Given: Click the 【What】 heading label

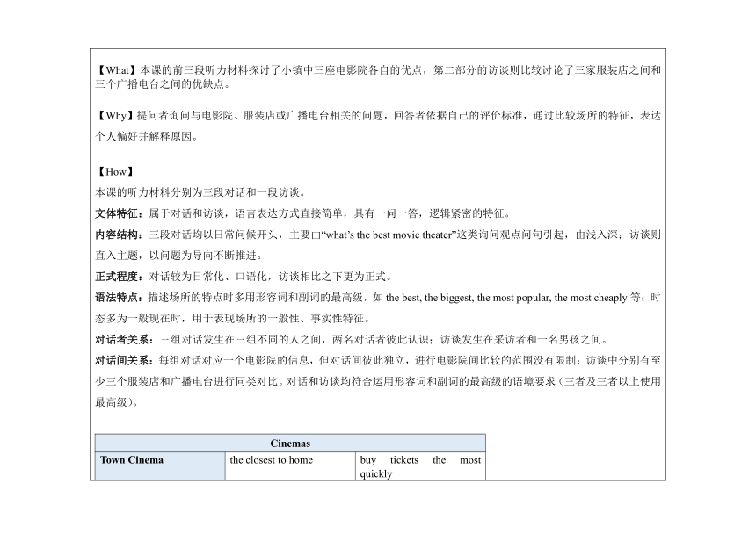Looking at the screenshot, I should point(116,70).
